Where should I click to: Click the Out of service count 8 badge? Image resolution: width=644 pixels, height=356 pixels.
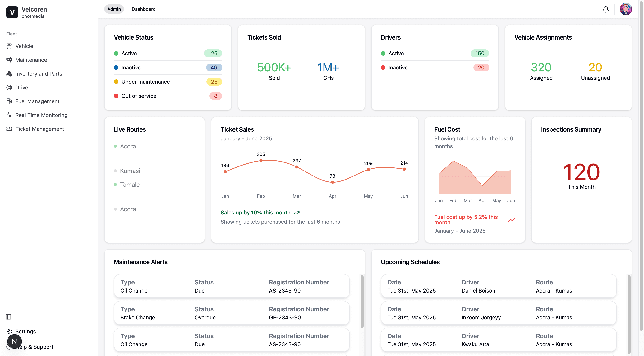215,96
